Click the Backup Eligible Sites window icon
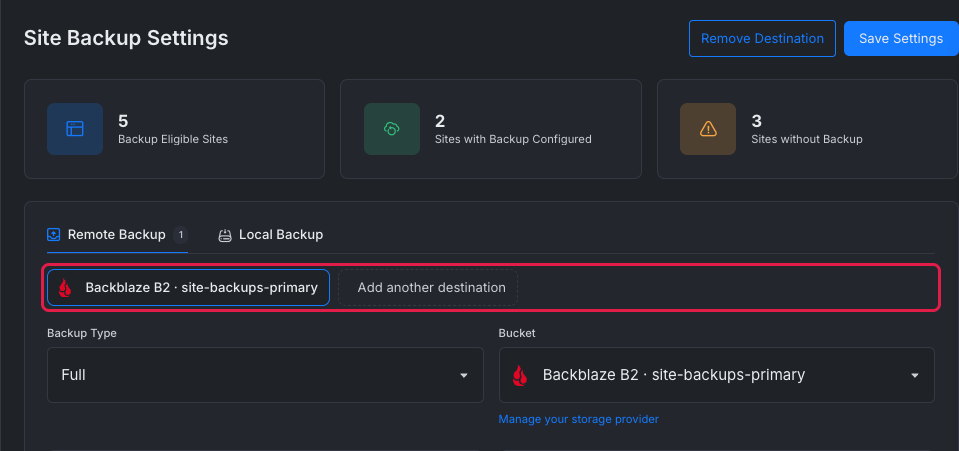Image resolution: width=959 pixels, height=451 pixels. pos(75,129)
